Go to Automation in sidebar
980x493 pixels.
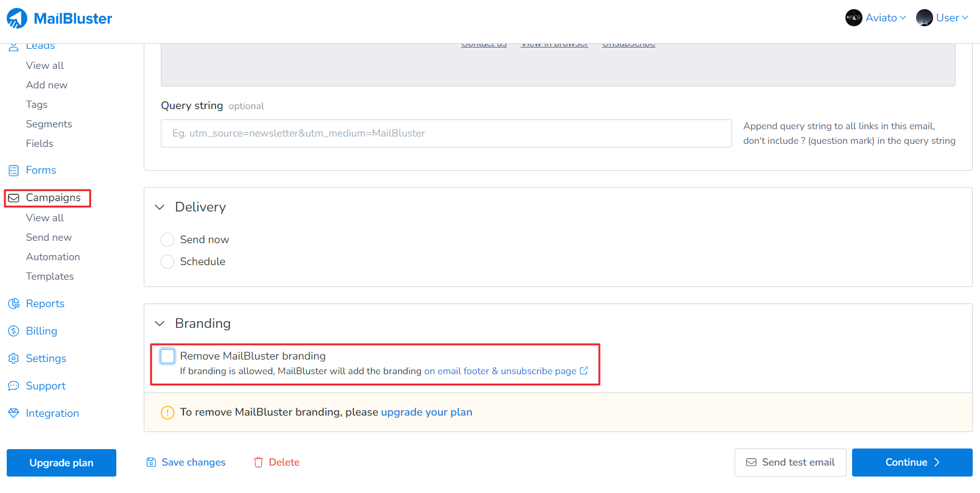pos(53,257)
